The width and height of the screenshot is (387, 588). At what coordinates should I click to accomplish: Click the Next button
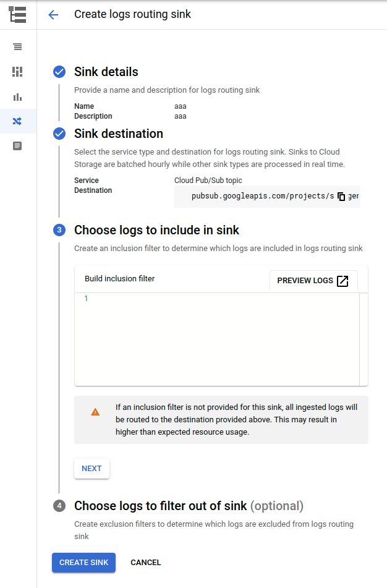point(91,469)
